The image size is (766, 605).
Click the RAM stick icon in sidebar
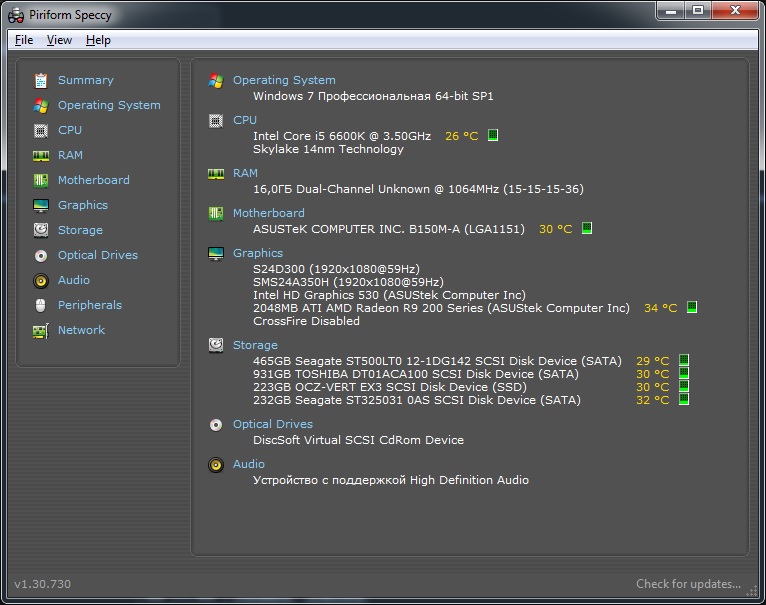[41, 156]
